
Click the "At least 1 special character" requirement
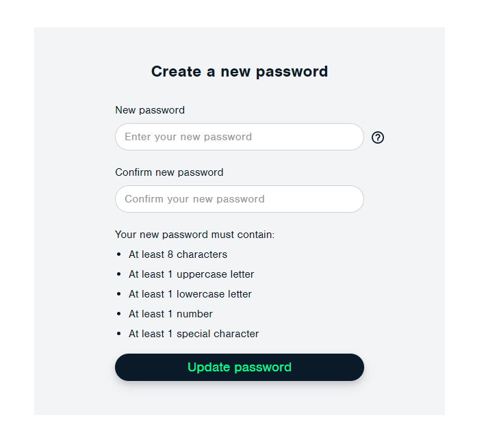point(194,334)
